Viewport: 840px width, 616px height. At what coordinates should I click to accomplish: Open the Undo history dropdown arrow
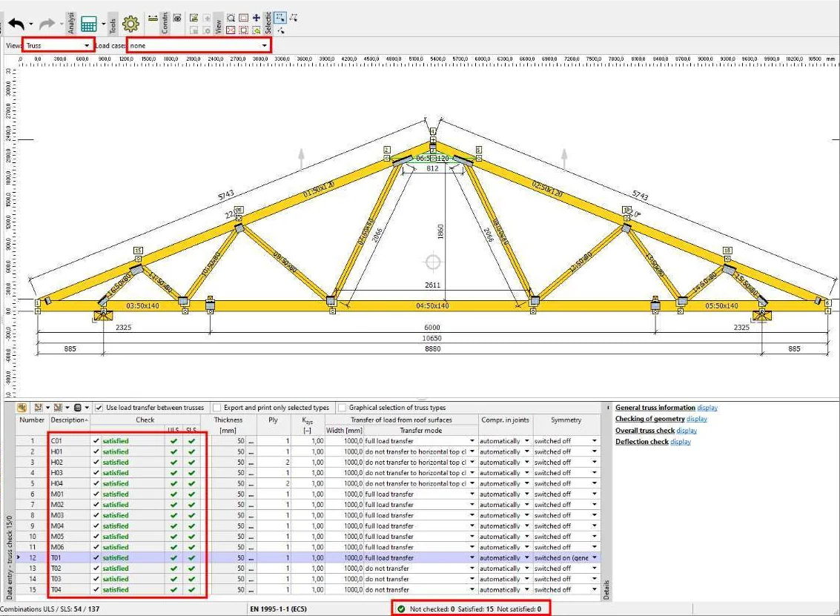[x=30, y=24]
